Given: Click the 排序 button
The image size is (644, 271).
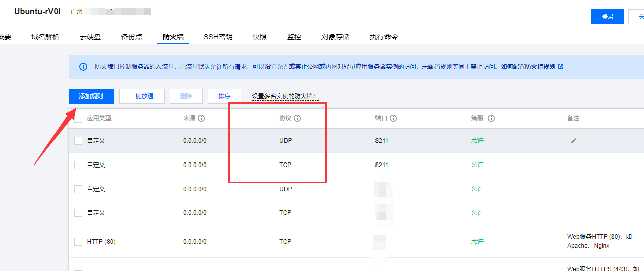Looking at the screenshot, I should tap(224, 96).
